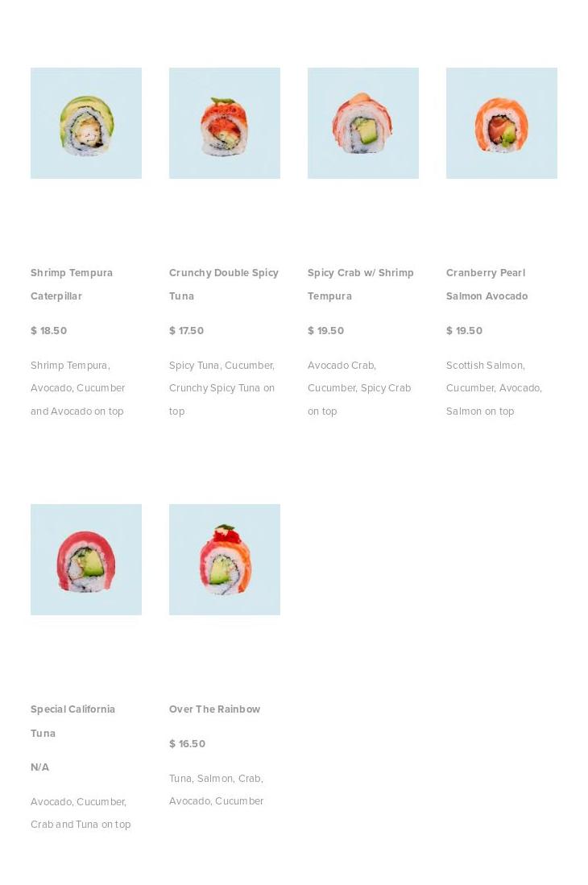Click the Avocado Crab ingredients description
The image size is (588, 885).
359,388
